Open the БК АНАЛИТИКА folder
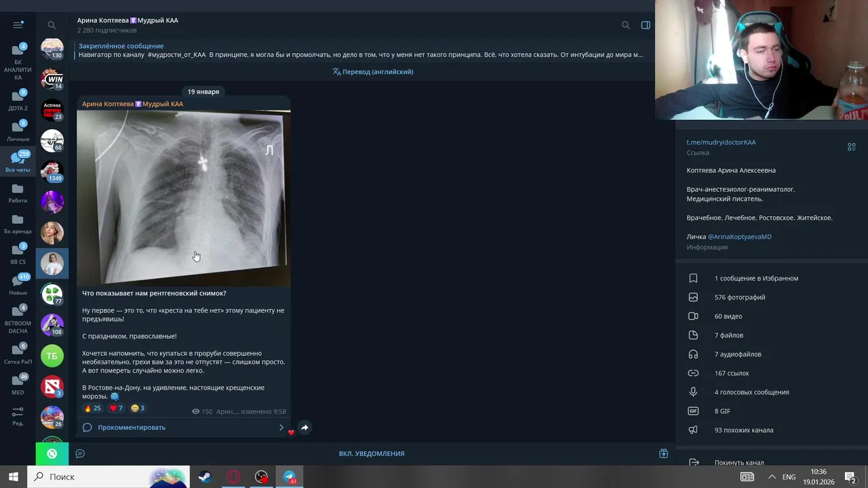 point(18,62)
